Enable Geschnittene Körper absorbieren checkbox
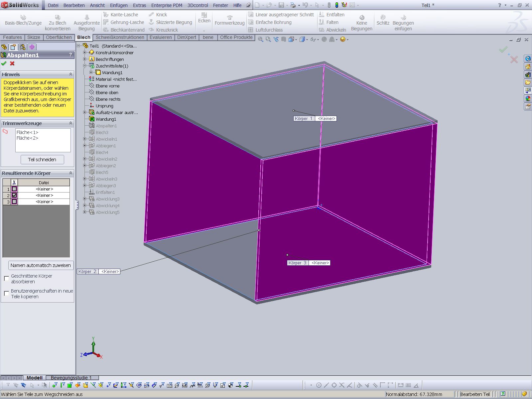 point(7,279)
